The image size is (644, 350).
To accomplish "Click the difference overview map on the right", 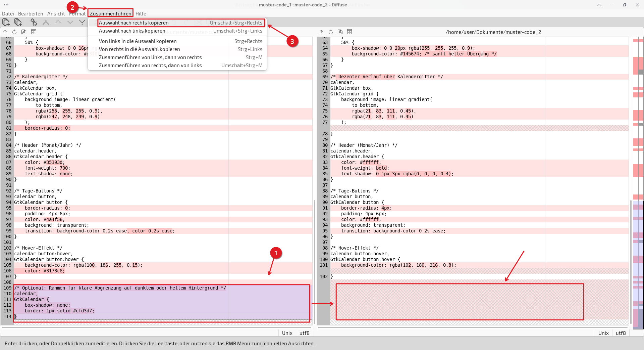I will [x=638, y=181].
